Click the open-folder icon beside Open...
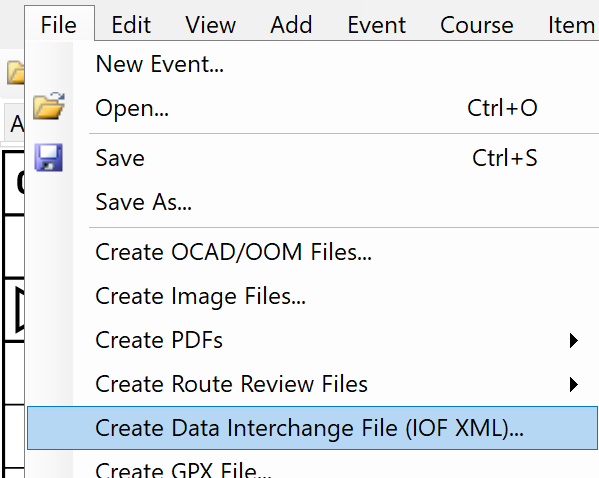This screenshot has height=478, width=599. [49, 106]
